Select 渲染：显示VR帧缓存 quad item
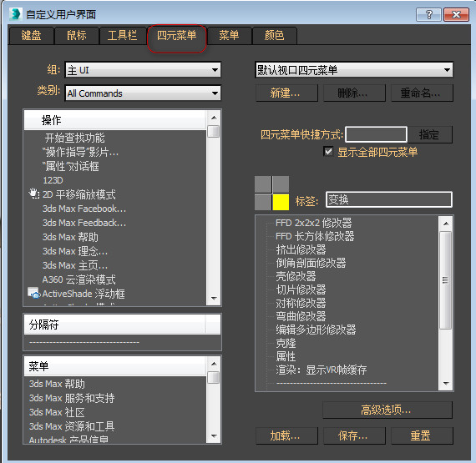The height and width of the screenshot is (463, 476). [322, 370]
